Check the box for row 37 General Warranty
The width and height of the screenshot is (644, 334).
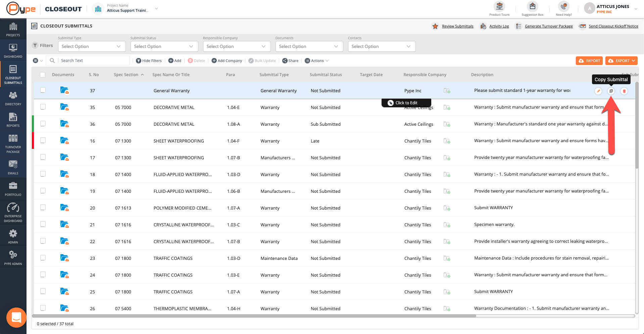[43, 90]
